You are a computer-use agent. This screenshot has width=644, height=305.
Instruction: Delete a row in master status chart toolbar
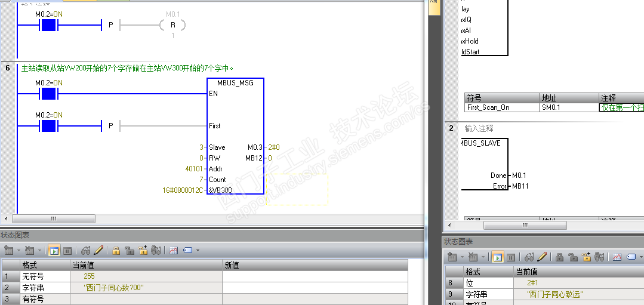pos(29,250)
